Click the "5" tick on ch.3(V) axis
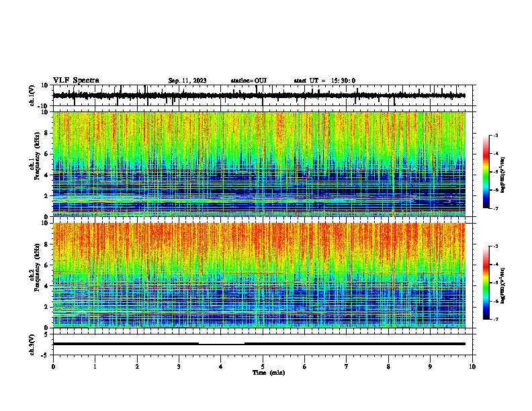 47,334
